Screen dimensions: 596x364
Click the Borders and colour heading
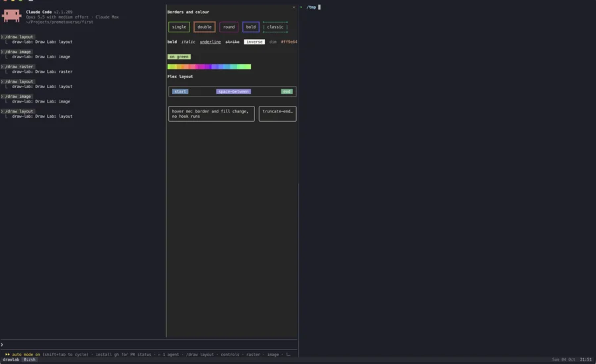(x=188, y=12)
